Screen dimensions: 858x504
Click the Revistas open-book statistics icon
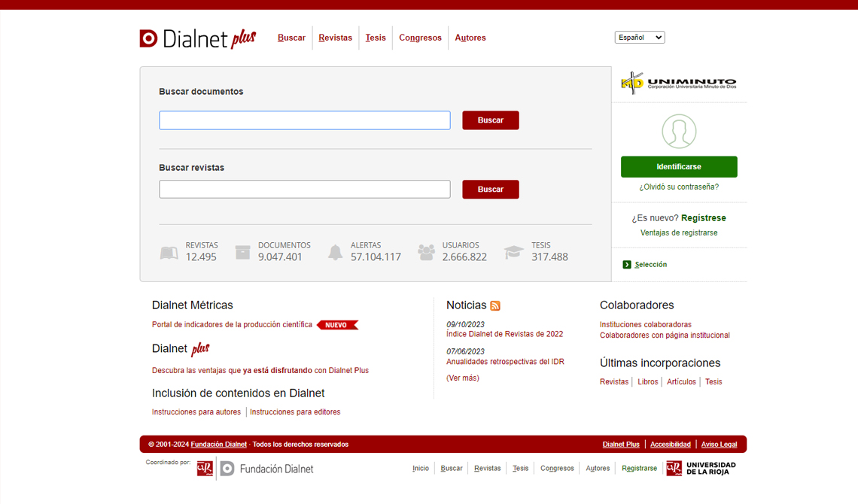click(x=169, y=253)
